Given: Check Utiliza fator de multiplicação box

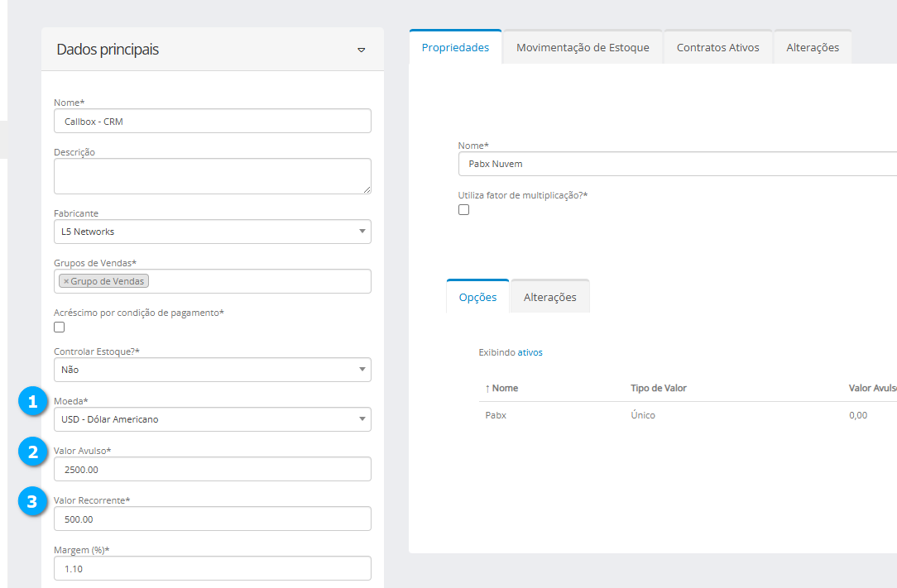Looking at the screenshot, I should [463, 209].
